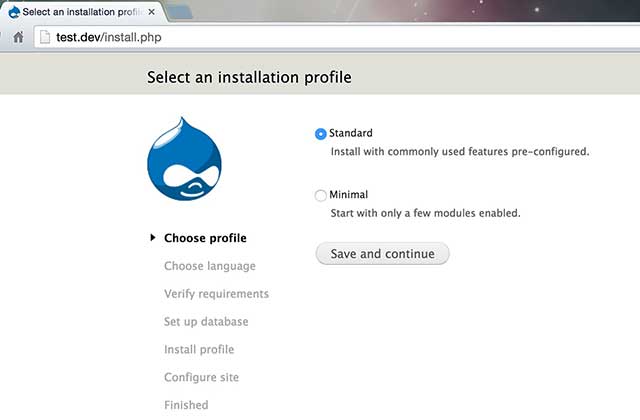
Task: Click the browser Home icon
Action: (x=18, y=38)
